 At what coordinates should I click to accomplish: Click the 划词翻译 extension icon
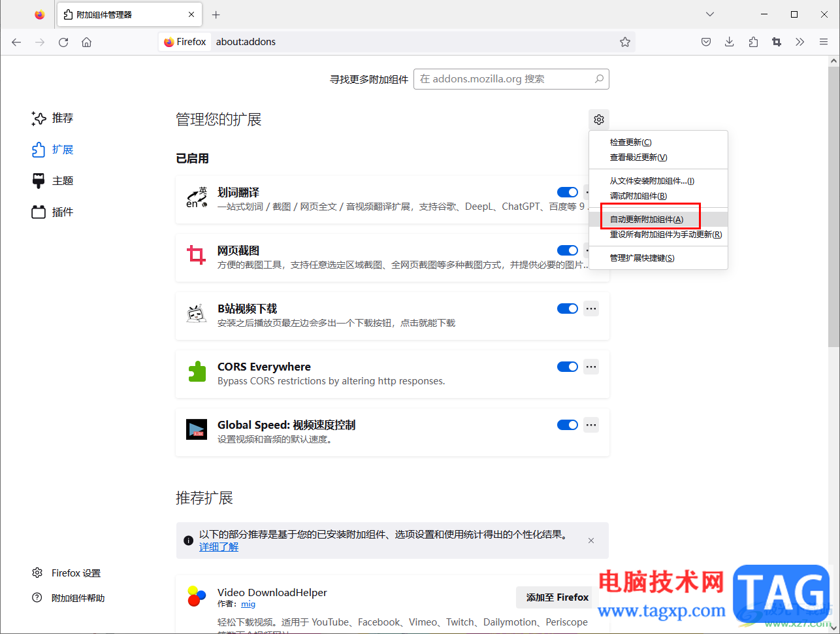197,198
